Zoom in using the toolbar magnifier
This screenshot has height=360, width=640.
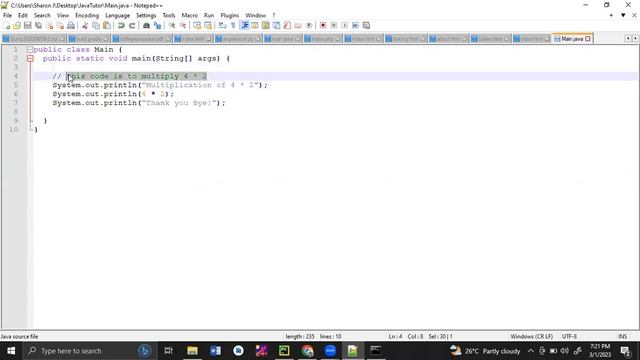tap(171, 25)
